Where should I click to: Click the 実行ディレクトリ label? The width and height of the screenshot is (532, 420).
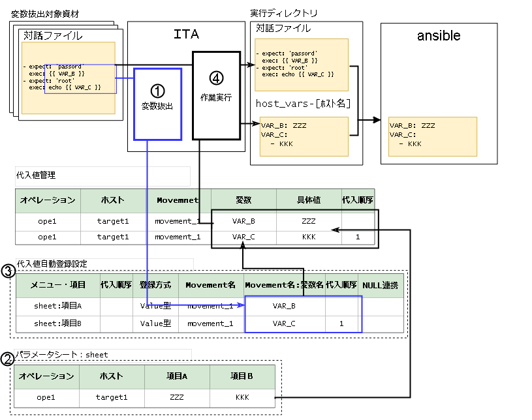[285, 13]
